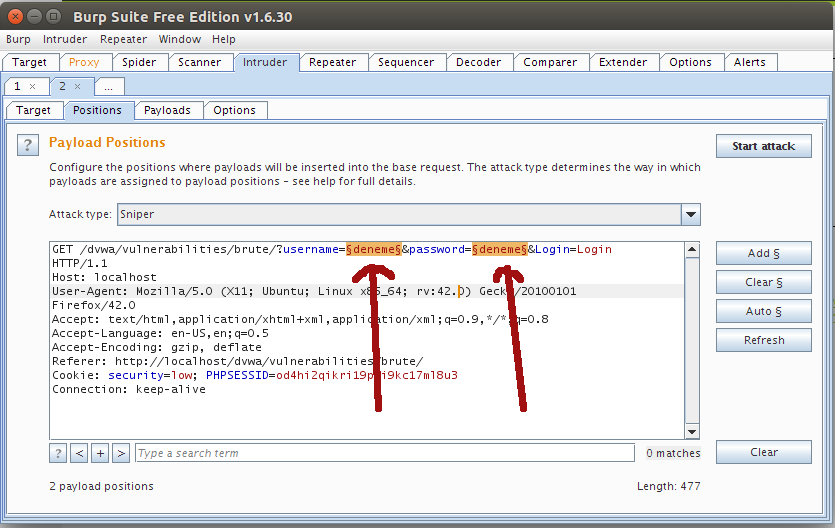
Task: Go to next search match button
Action: (x=121, y=453)
